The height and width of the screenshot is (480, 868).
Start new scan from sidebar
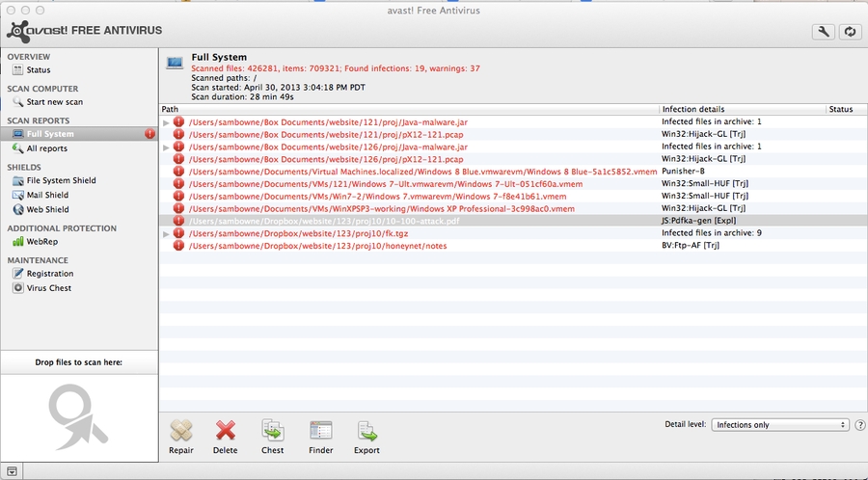click(54, 101)
